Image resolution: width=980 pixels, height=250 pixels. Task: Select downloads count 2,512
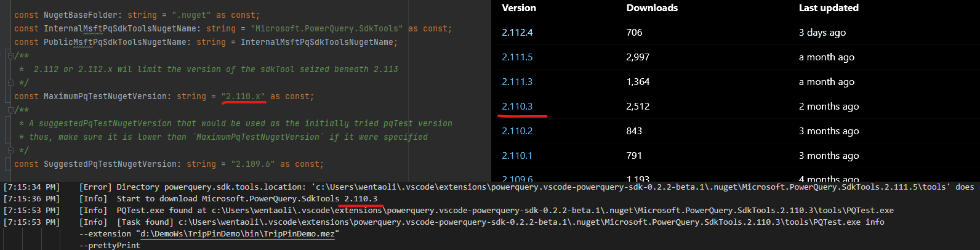coord(638,107)
